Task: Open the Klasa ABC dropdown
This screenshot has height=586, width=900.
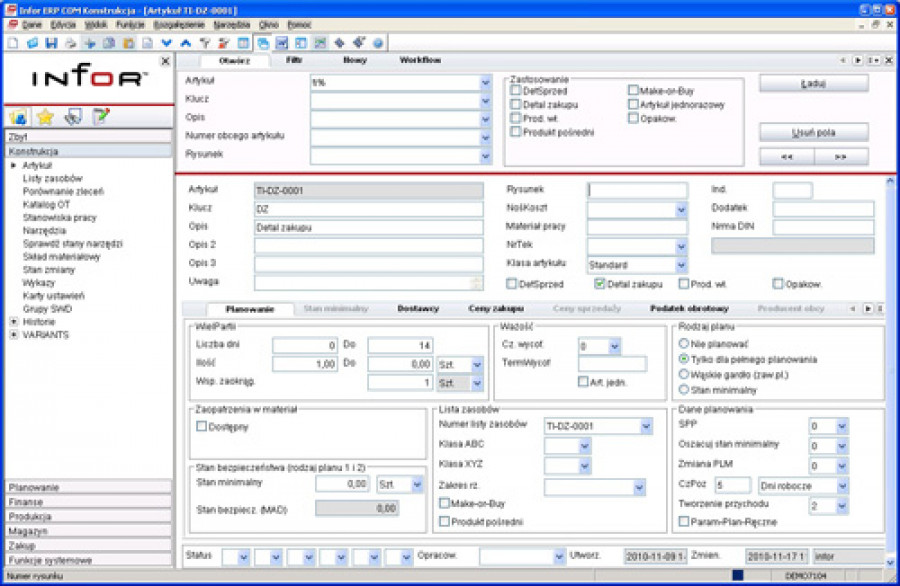Action: (584, 446)
